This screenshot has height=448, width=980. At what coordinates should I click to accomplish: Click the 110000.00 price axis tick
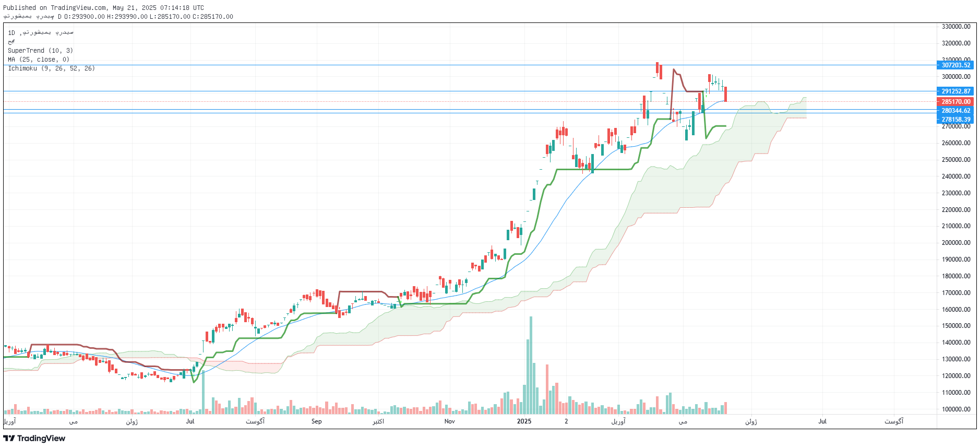956,393
